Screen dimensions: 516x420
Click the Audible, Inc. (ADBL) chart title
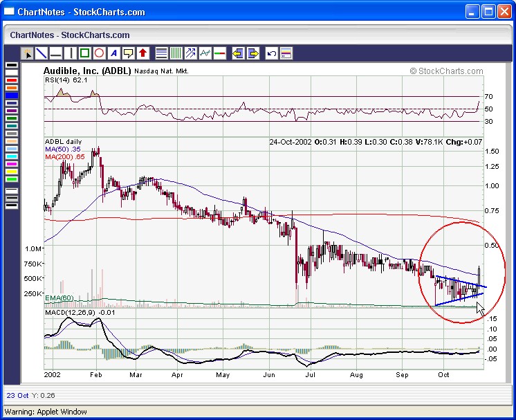(87, 71)
